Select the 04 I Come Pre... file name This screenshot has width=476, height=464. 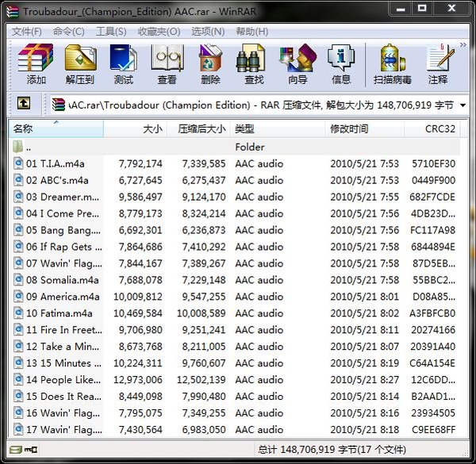click(63, 213)
